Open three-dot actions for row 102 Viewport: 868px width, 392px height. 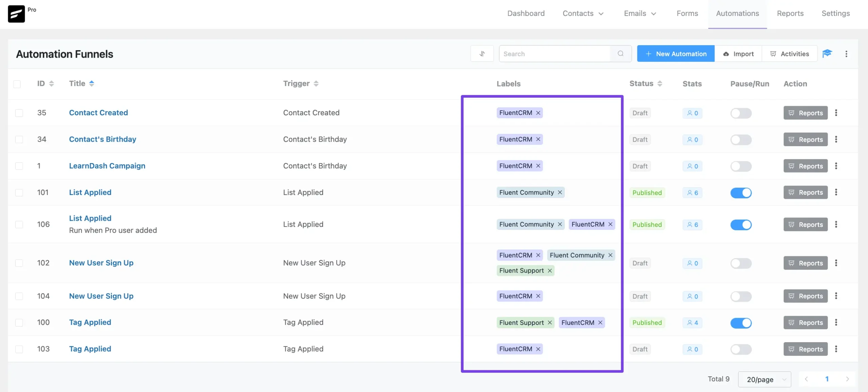(836, 263)
